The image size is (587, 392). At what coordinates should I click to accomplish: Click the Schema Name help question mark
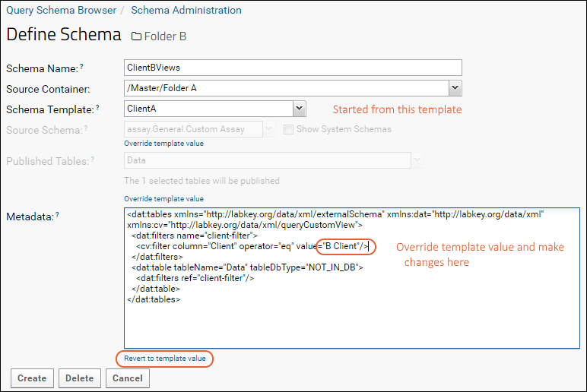point(81,67)
